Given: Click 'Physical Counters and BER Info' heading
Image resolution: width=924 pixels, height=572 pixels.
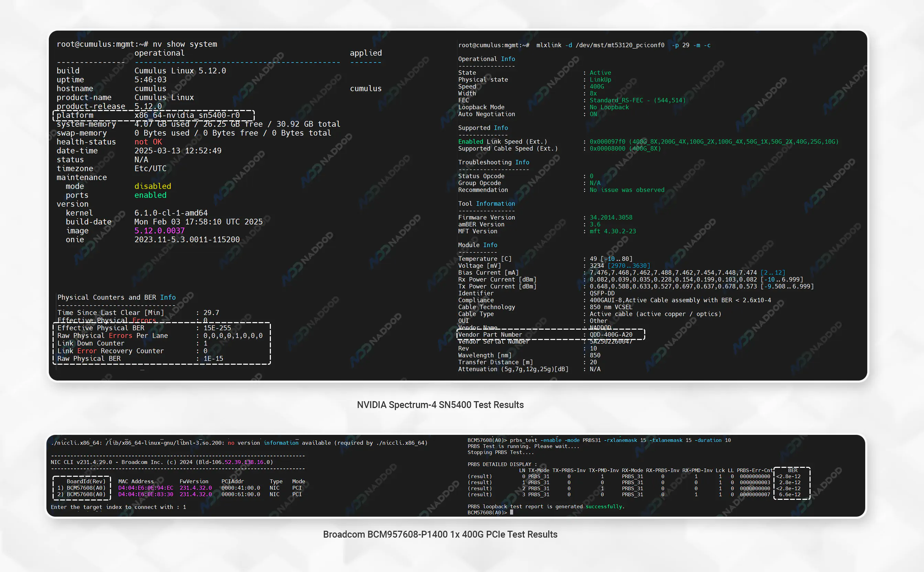Looking at the screenshot, I should coord(117,297).
